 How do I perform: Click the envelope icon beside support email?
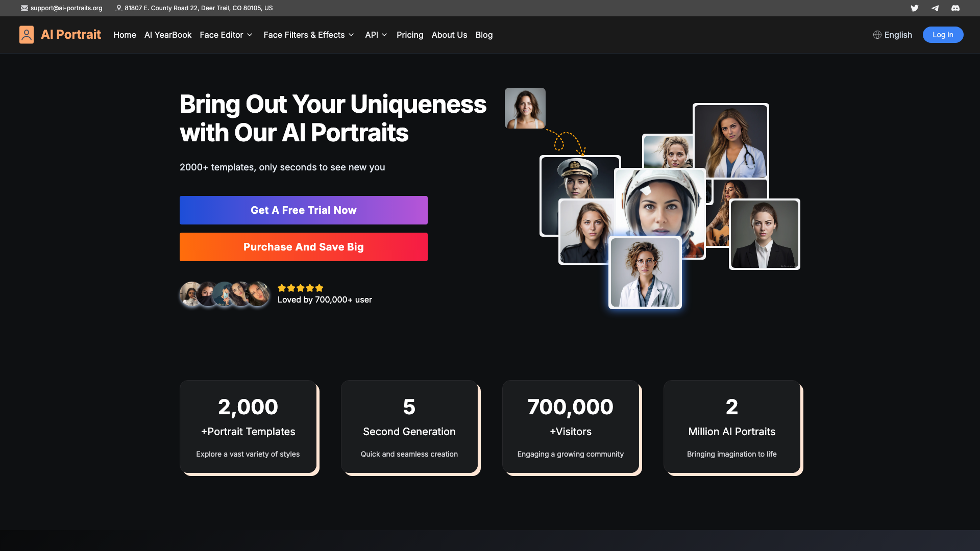coord(24,8)
